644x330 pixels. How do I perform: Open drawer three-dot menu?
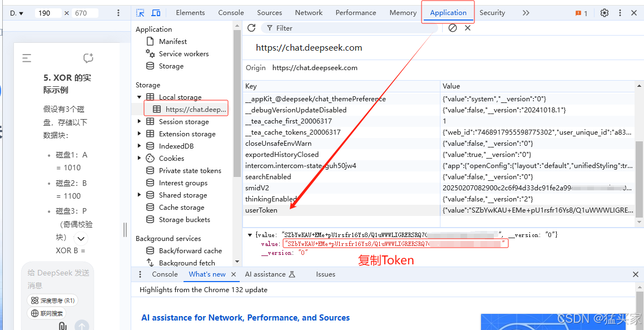point(140,274)
